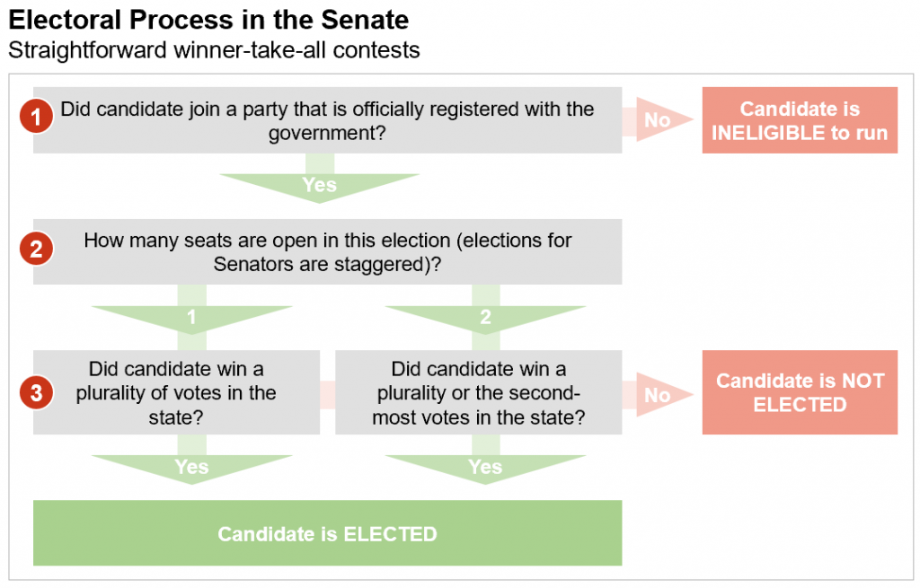Click the pink No arrow beside question 1

(x=658, y=119)
